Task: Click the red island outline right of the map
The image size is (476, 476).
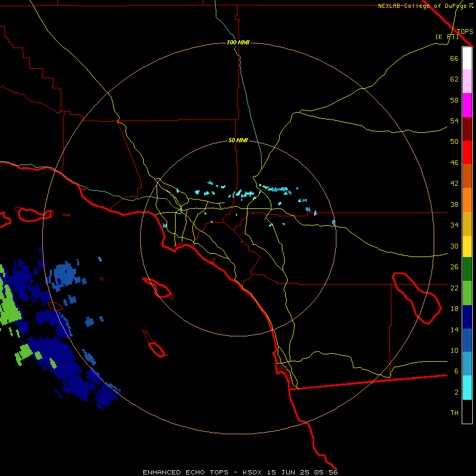Action: 416,298
